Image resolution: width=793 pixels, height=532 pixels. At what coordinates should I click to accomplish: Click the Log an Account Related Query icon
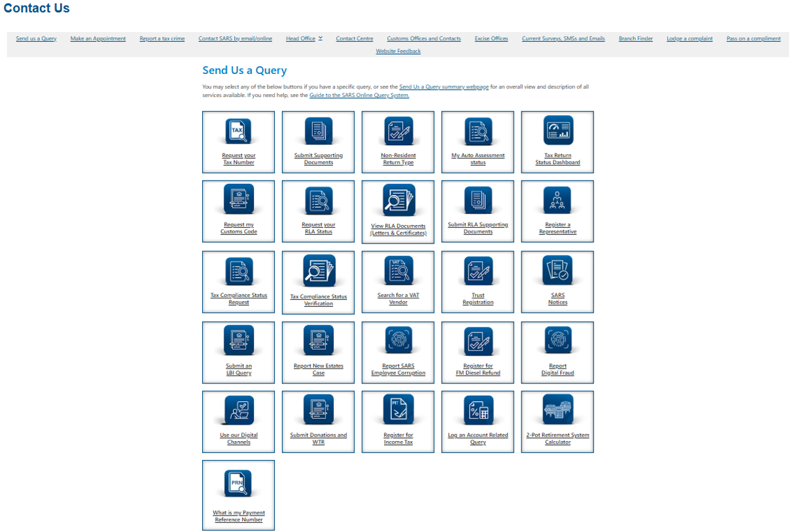click(x=478, y=410)
